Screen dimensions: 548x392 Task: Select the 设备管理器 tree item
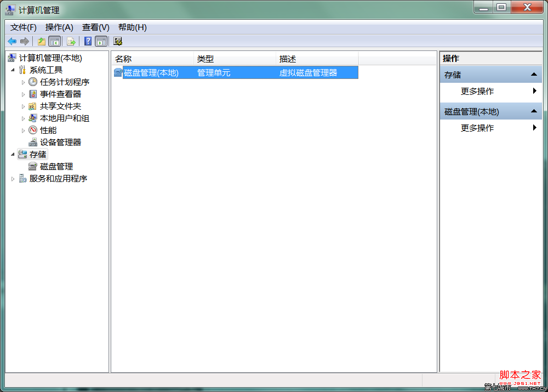click(x=60, y=142)
